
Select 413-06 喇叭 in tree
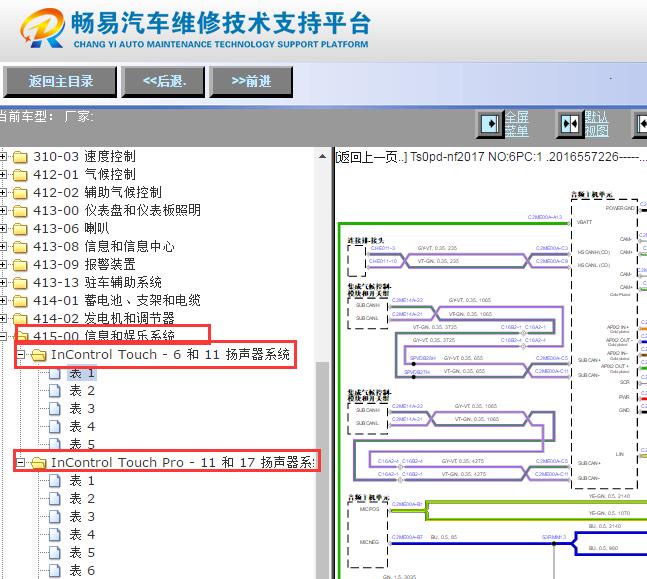click(x=71, y=229)
